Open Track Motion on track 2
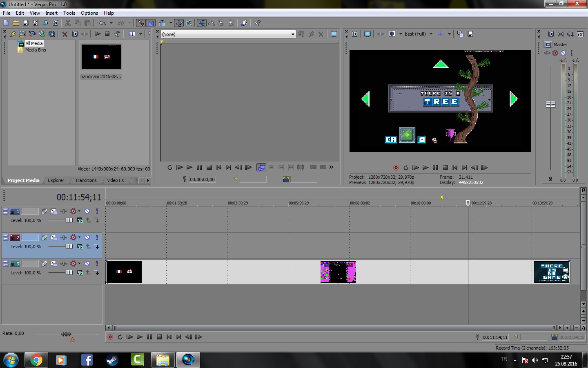This screenshot has height=368, width=588. pos(53,238)
